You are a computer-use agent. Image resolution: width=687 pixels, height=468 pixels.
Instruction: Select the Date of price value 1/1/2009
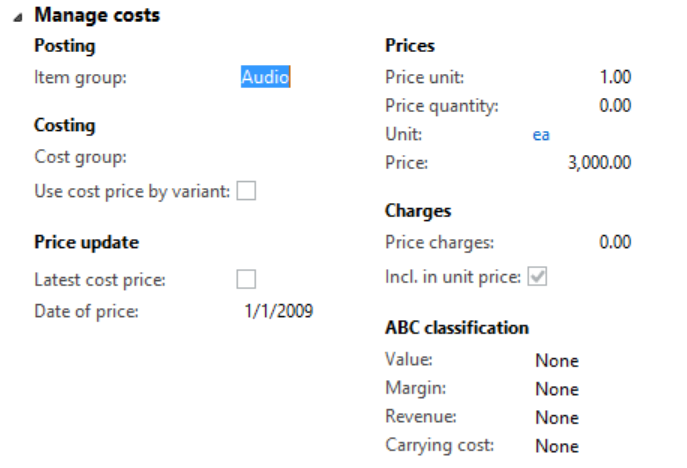coord(278,311)
